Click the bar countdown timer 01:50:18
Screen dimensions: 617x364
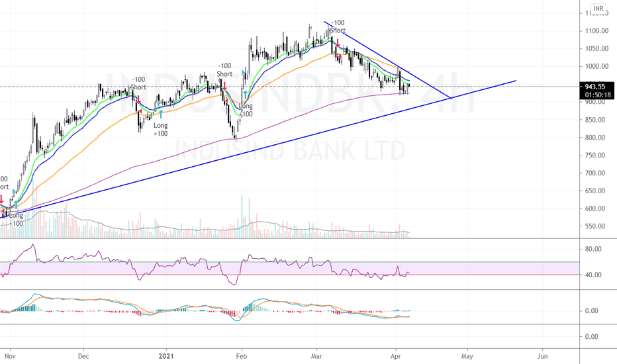tap(597, 95)
